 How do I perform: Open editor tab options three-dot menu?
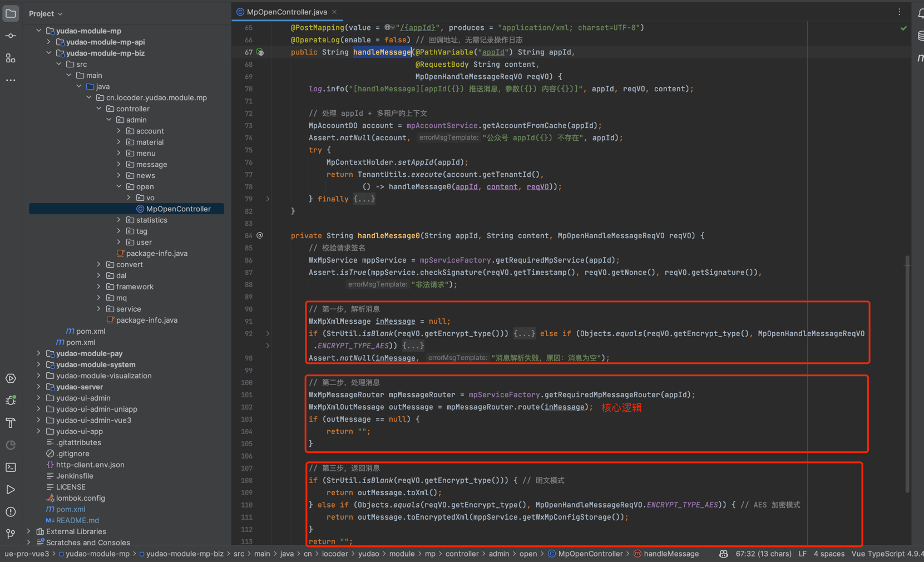tap(899, 12)
